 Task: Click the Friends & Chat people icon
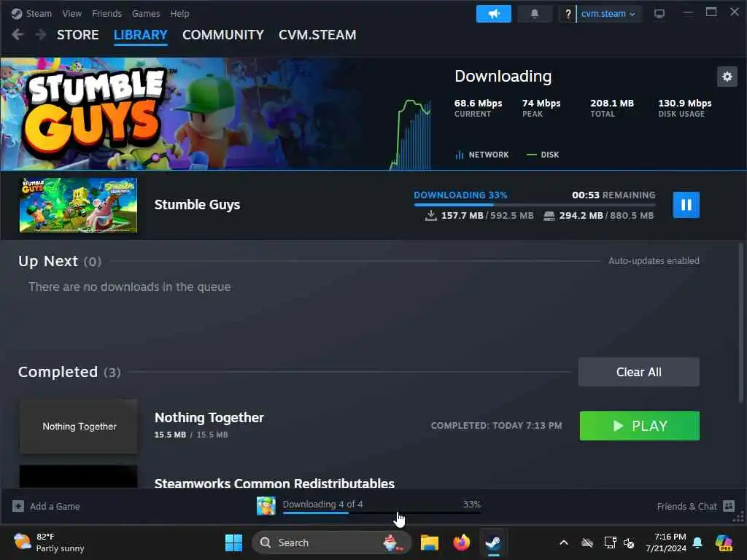(x=729, y=506)
